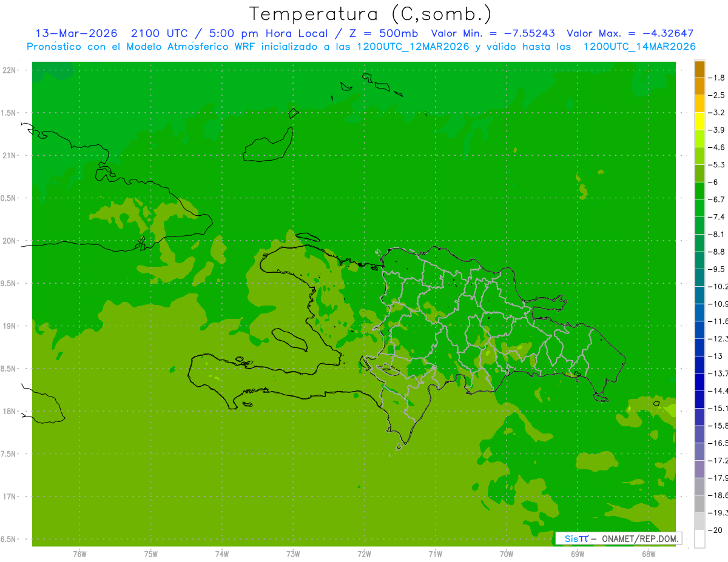
Task: Click the "22N" latitude label
Action: coord(9,70)
